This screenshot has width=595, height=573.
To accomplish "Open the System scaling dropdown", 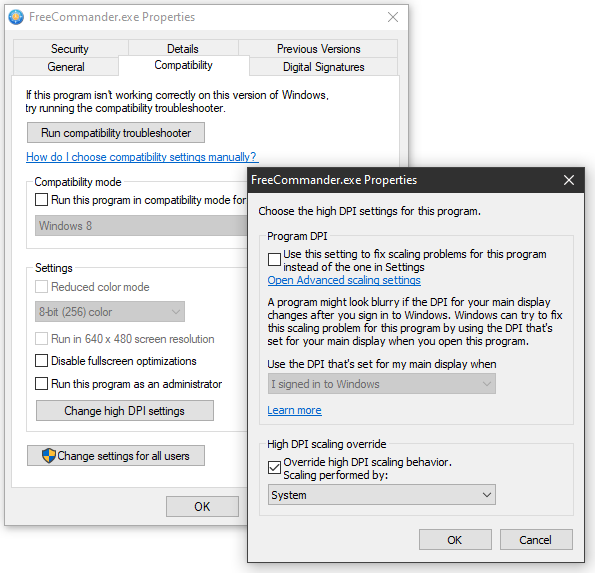I will [x=381, y=494].
